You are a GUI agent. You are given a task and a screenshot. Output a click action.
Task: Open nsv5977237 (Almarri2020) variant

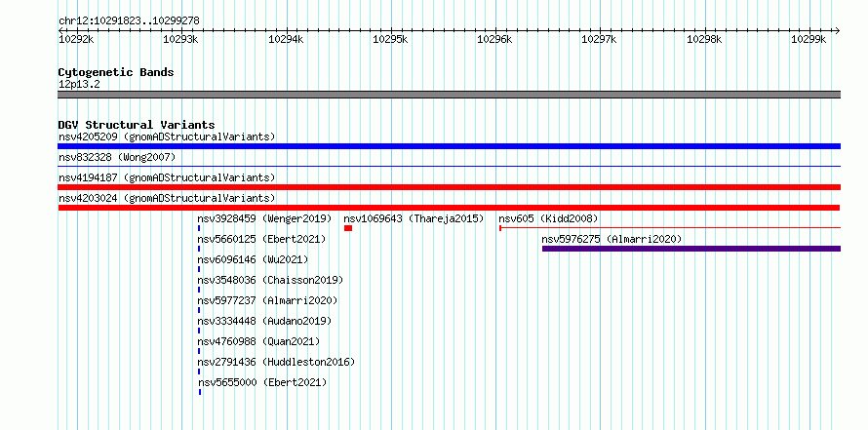coord(267,300)
